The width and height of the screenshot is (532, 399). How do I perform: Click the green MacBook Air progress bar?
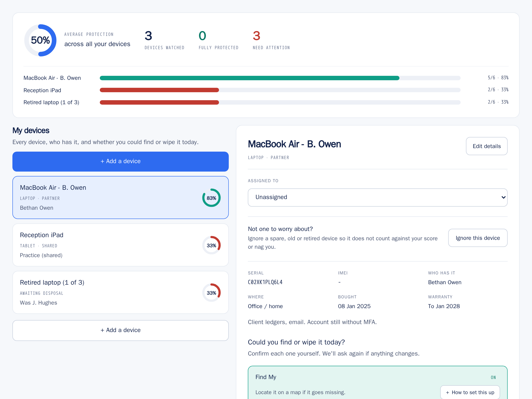click(249, 78)
